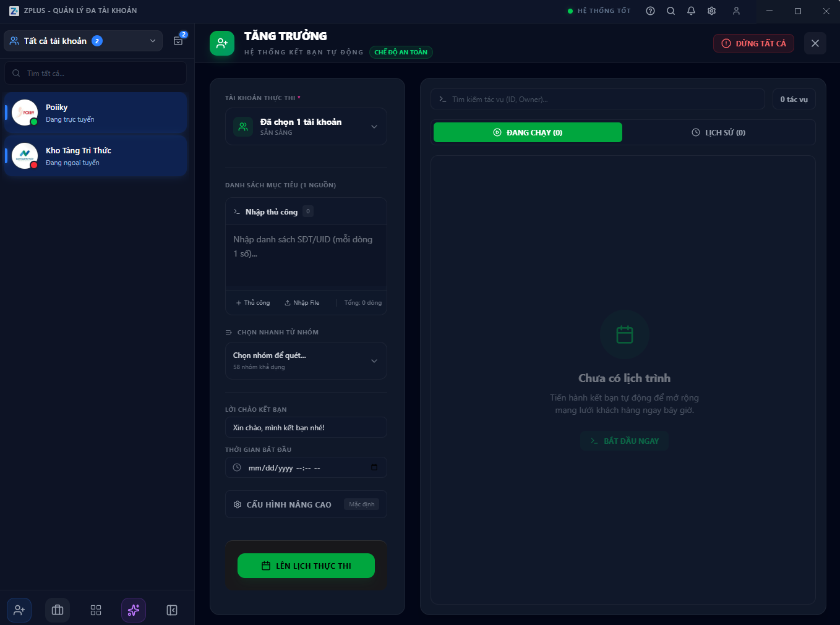Collapse sidebar using the panel icon
The height and width of the screenshot is (625, 840).
click(172, 610)
